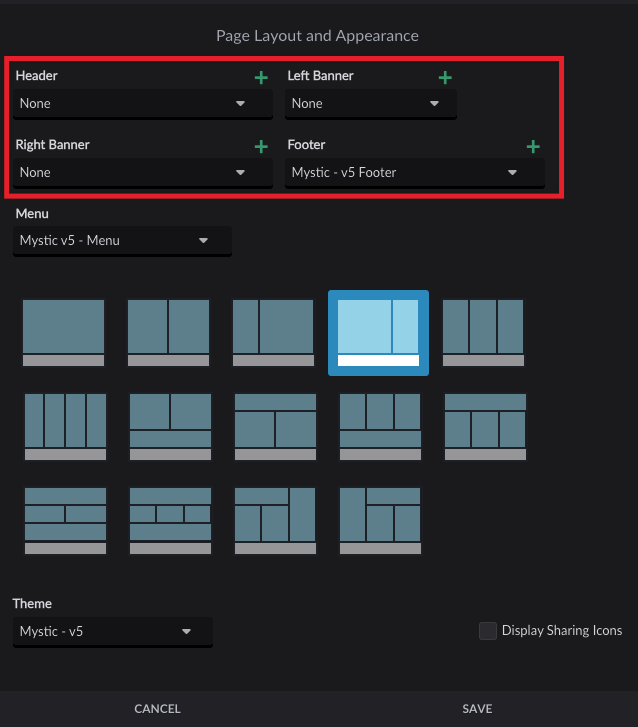Screen dimensions: 638x727
Task: Add a new Footer with plus icon
Action: coord(533,147)
